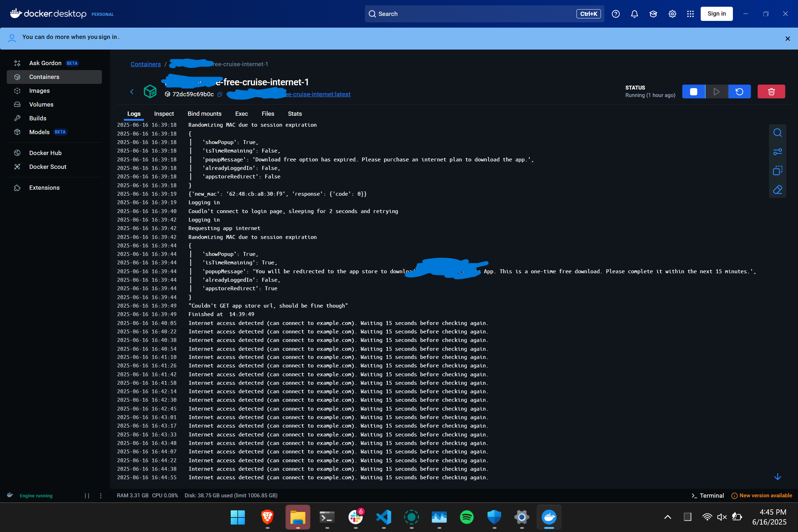Viewport: 798px width, 532px height.
Task: Open Extensions in sidebar
Action: click(x=54, y=188)
